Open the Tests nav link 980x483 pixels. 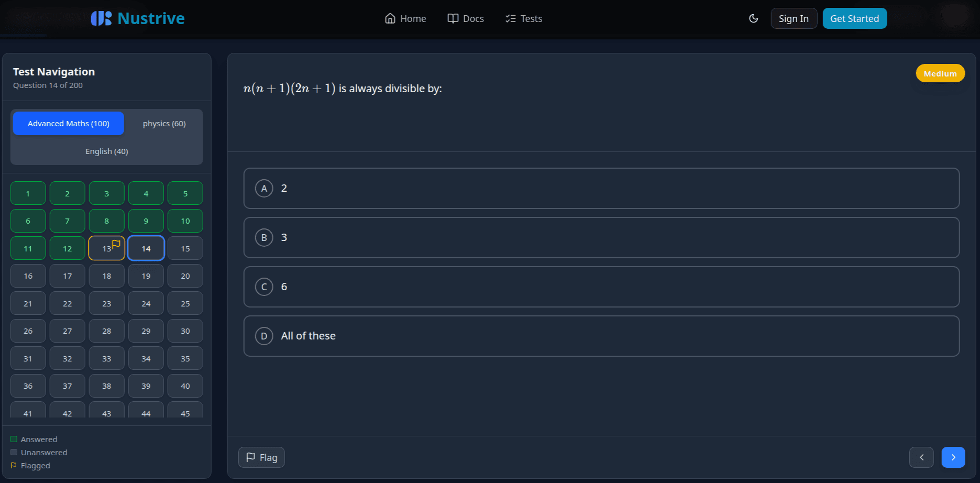(x=524, y=18)
